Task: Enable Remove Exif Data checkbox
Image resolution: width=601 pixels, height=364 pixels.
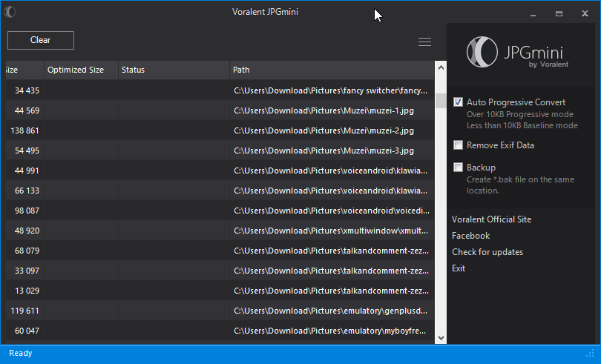Action: pos(458,145)
